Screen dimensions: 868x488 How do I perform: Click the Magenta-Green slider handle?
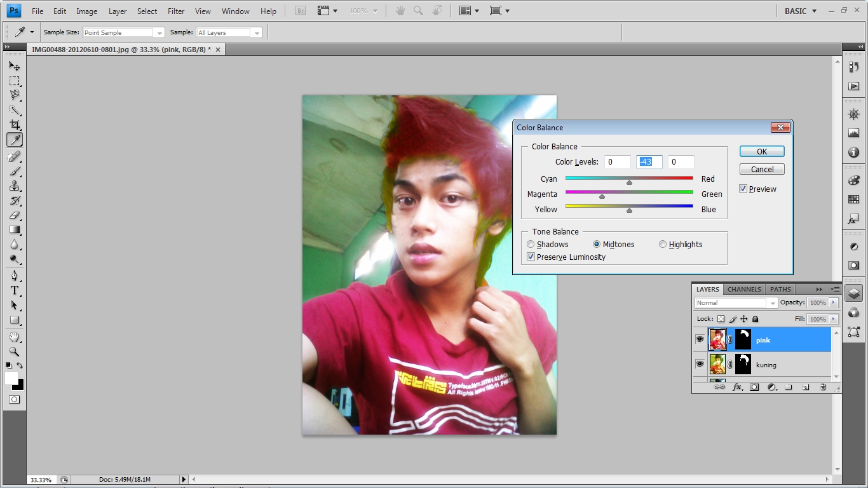point(602,196)
